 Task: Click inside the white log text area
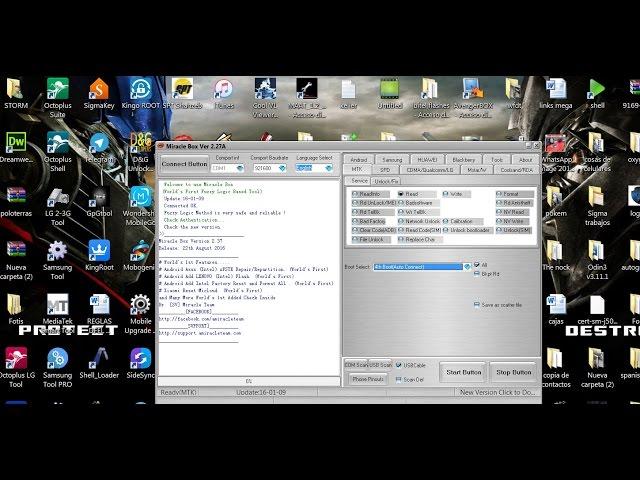coord(249,278)
